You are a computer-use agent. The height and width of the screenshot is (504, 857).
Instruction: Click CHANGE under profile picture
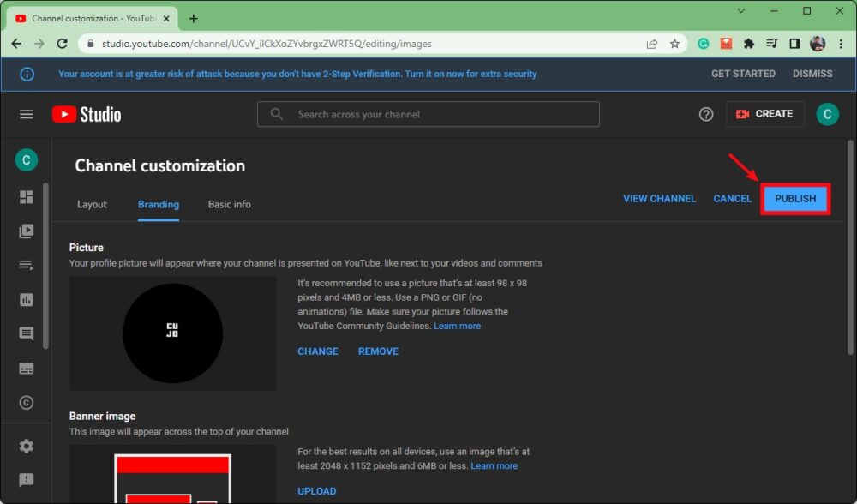click(318, 351)
